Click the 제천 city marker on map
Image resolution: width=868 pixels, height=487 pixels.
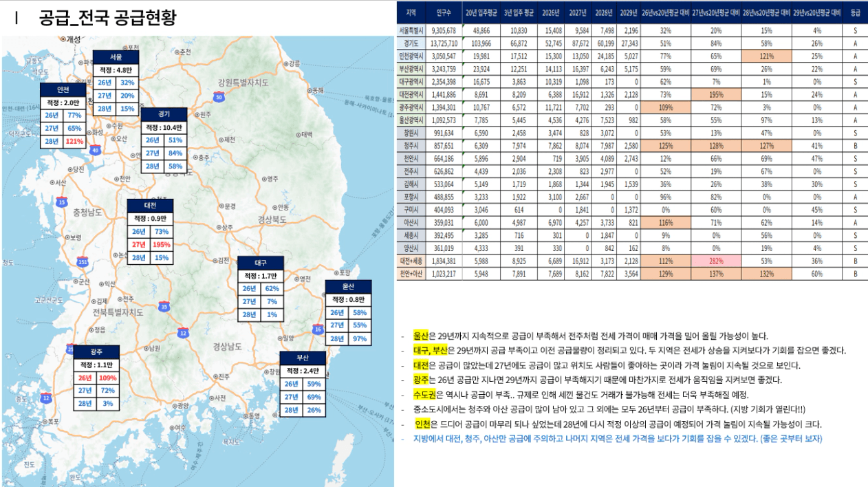[220, 139]
